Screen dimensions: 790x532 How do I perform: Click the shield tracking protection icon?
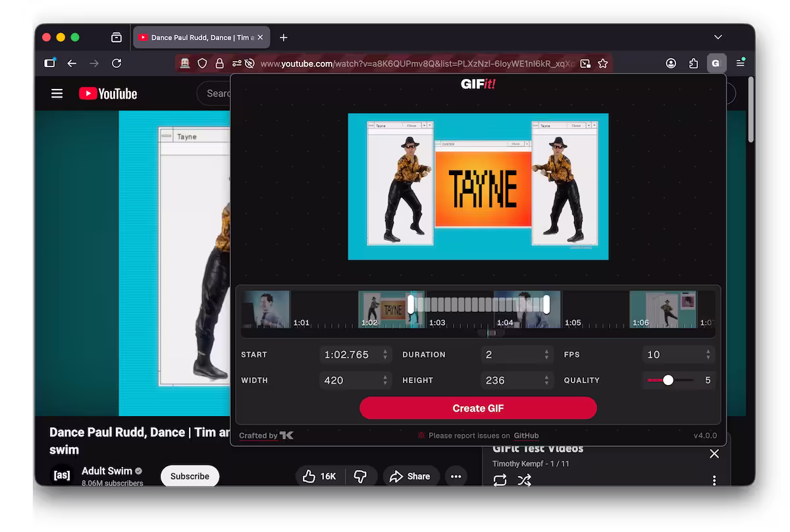click(x=202, y=64)
